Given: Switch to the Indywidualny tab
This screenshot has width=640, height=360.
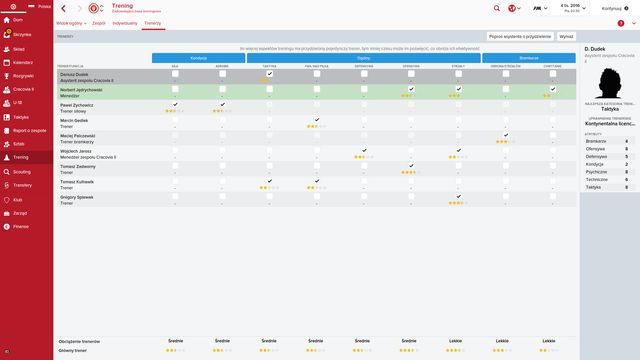Looking at the screenshot, I should point(125,23).
